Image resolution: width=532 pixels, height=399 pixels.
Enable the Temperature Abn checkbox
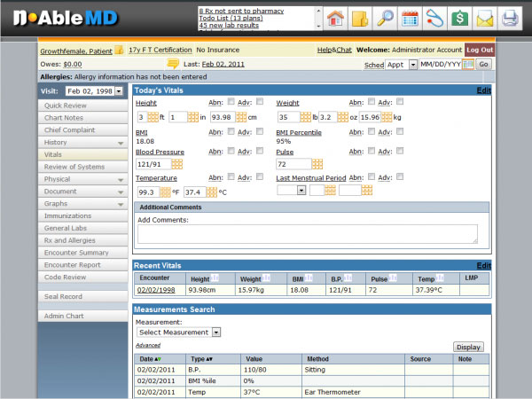[231, 177]
